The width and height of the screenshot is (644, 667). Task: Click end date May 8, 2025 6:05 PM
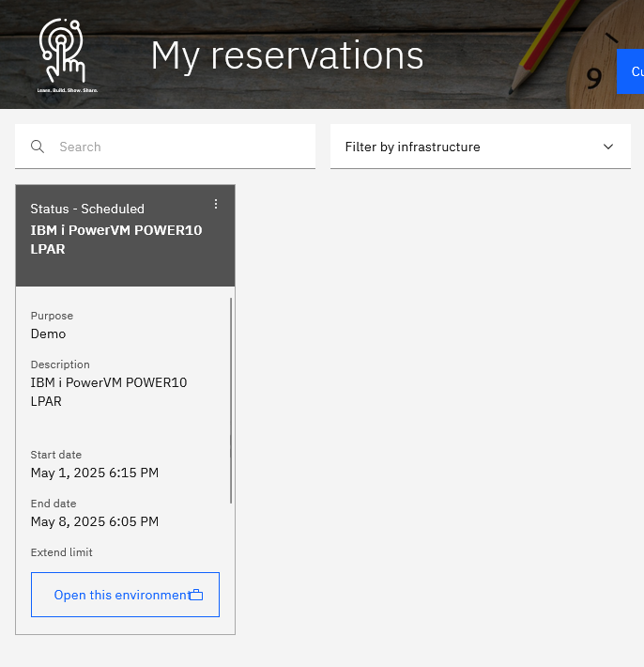point(95,521)
